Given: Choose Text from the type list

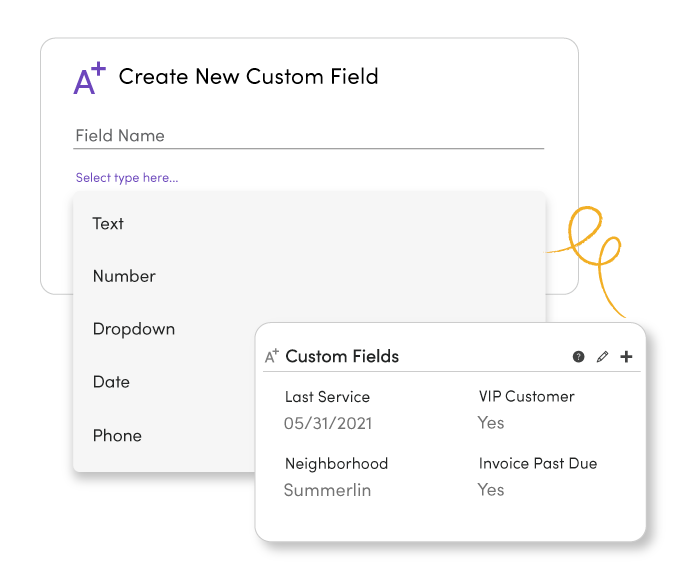Looking at the screenshot, I should [x=108, y=224].
